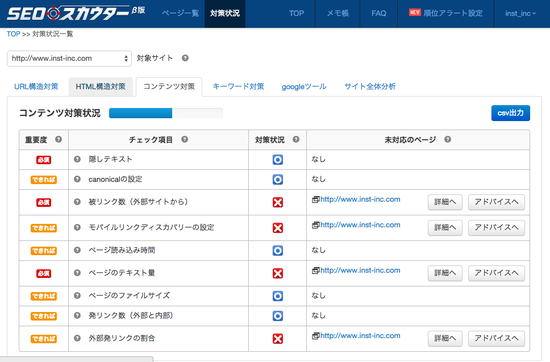Open ページ一覧 in top navigation

(x=180, y=13)
